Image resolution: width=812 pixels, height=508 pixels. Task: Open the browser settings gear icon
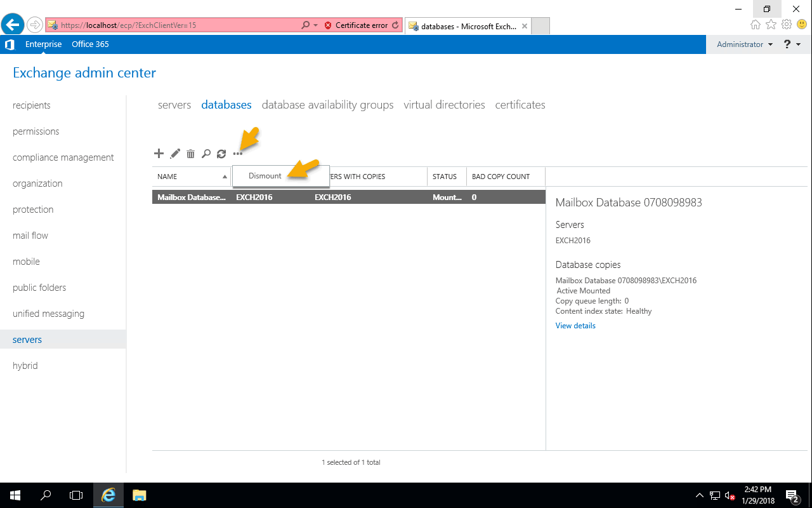tap(787, 25)
